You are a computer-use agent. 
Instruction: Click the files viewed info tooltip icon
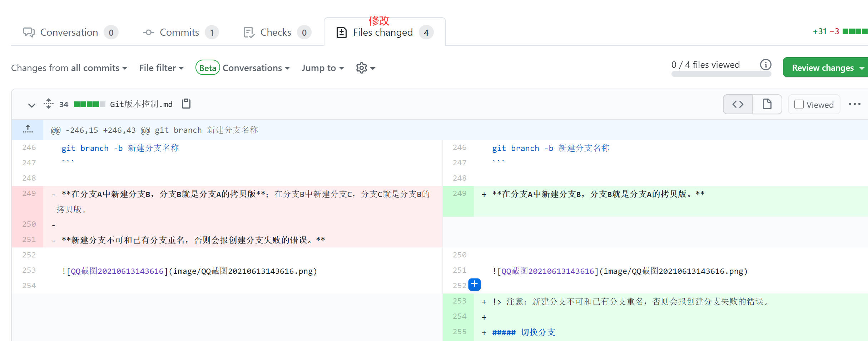pyautogui.click(x=765, y=65)
